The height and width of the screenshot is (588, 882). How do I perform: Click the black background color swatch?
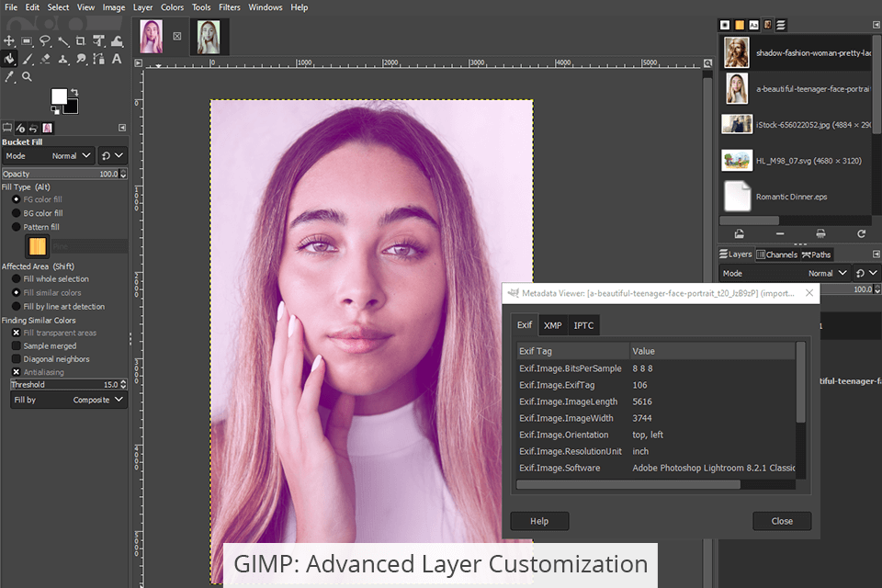[x=73, y=108]
